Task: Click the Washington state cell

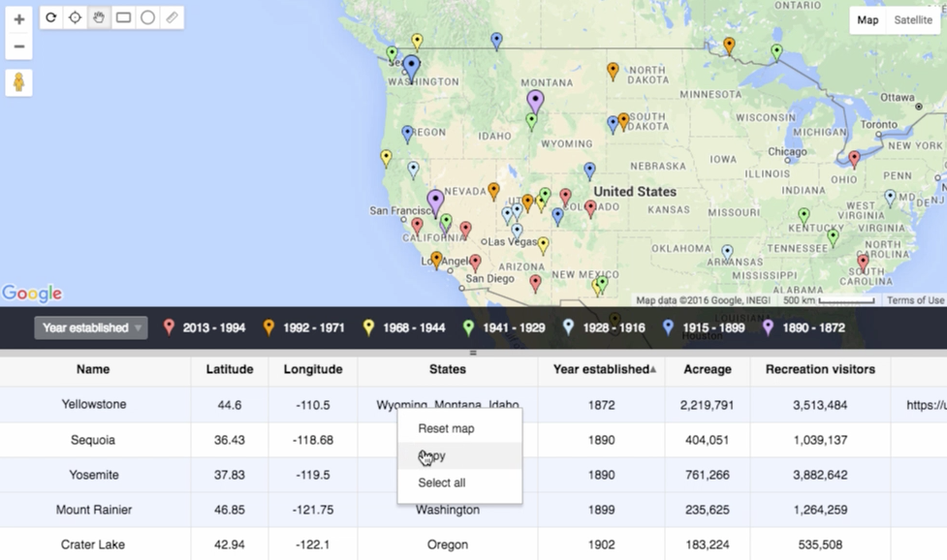Action: pos(448,510)
